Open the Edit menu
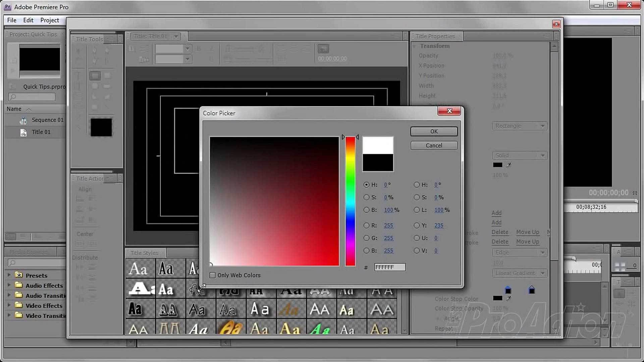Image resolution: width=644 pixels, height=362 pixels. [x=28, y=20]
